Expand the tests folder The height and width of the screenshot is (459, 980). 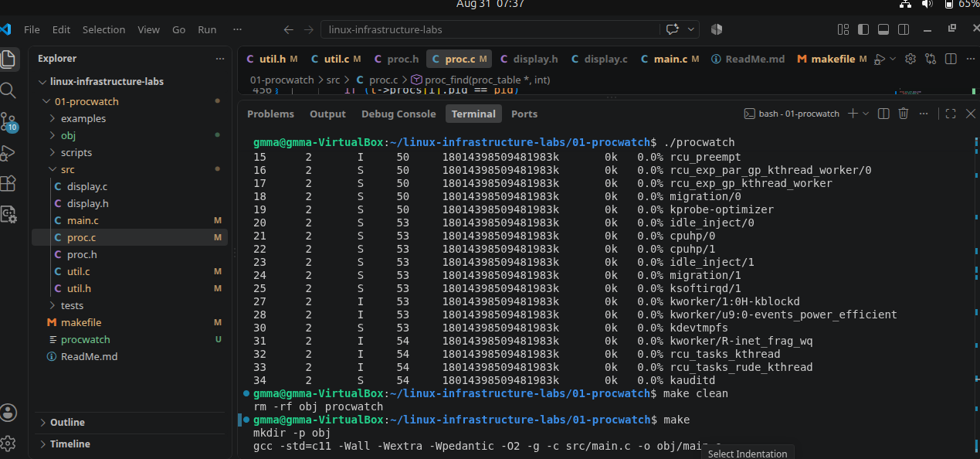point(53,306)
